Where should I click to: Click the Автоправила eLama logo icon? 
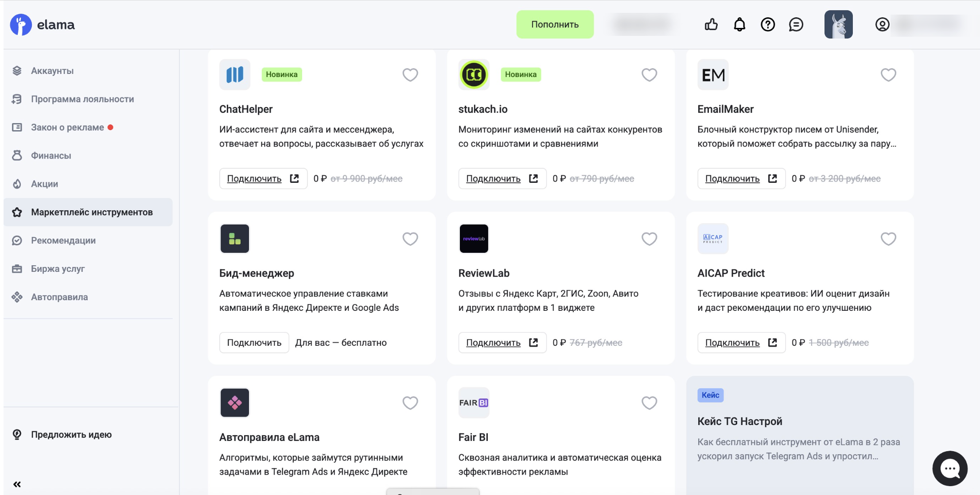235,402
